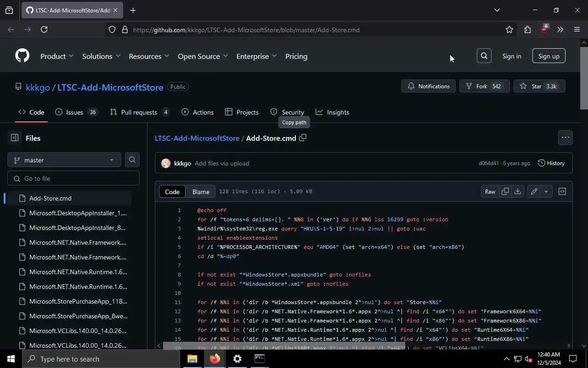Open the Raw file view

pyautogui.click(x=490, y=191)
